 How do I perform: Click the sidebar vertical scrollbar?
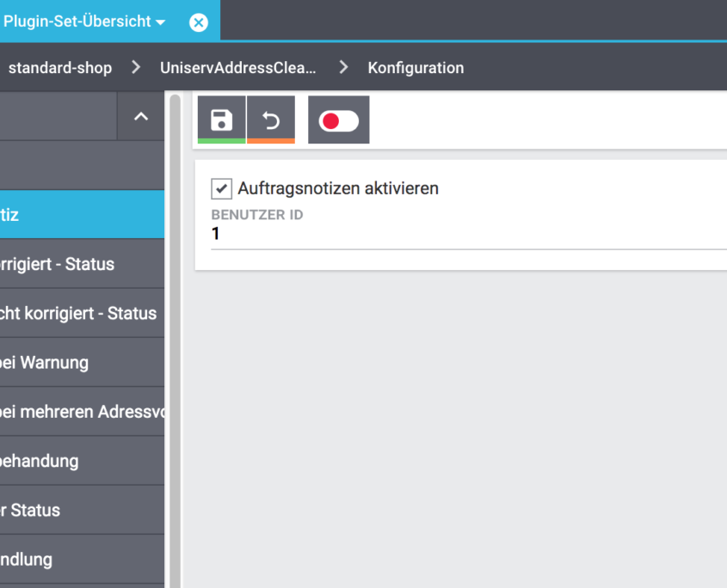(175, 340)
